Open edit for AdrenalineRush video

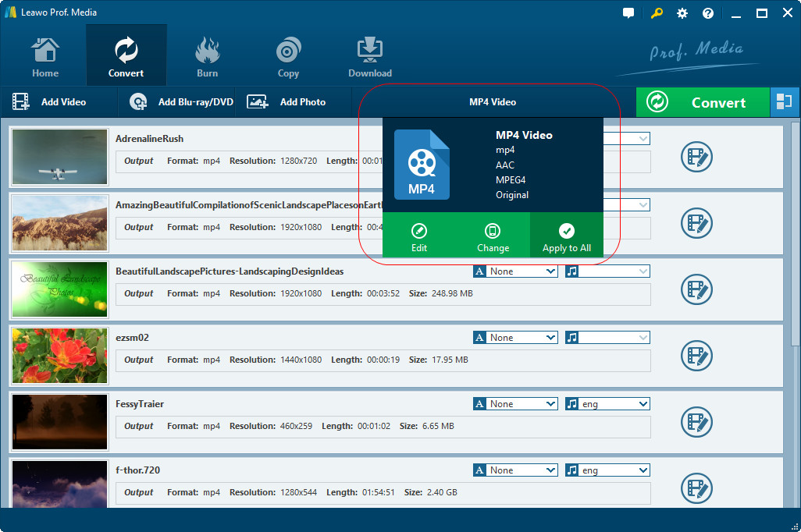696,157
